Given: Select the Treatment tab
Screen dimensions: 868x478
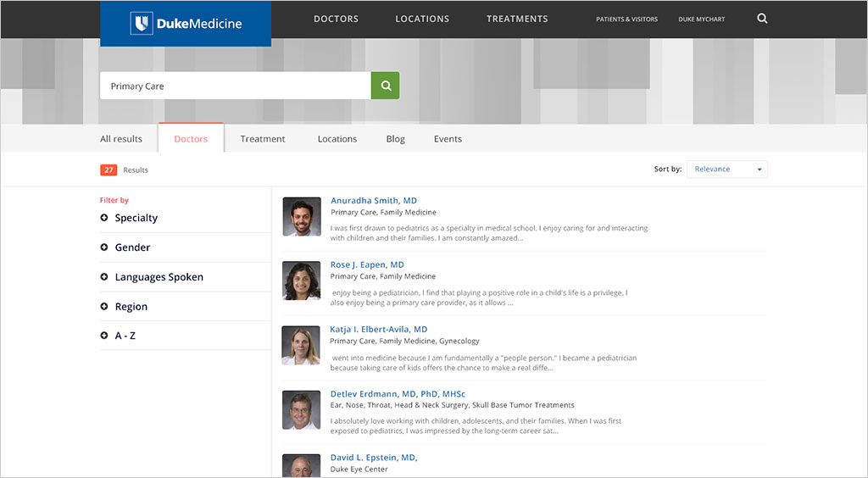Looking at the screenshot, I should point(263,139).
